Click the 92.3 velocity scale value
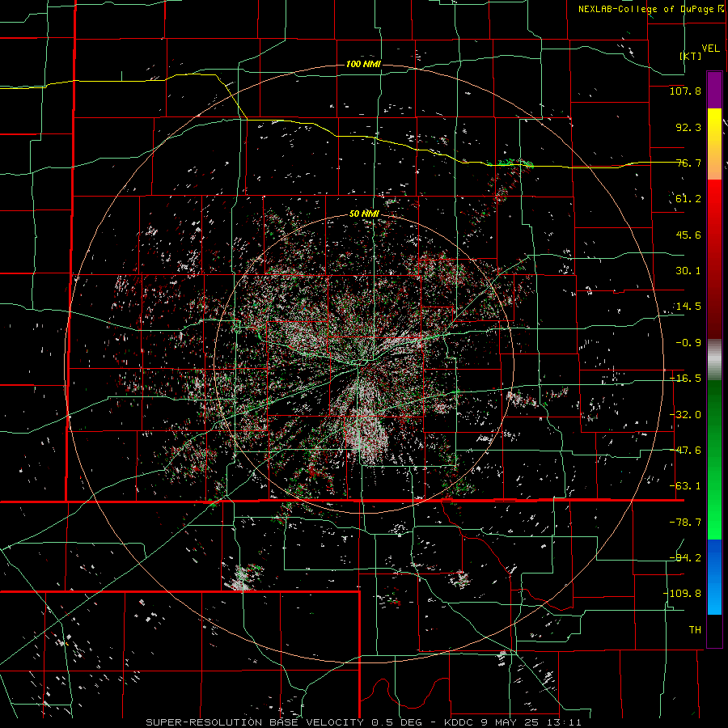This screenshot has height=728, width=728. [688, 127]
